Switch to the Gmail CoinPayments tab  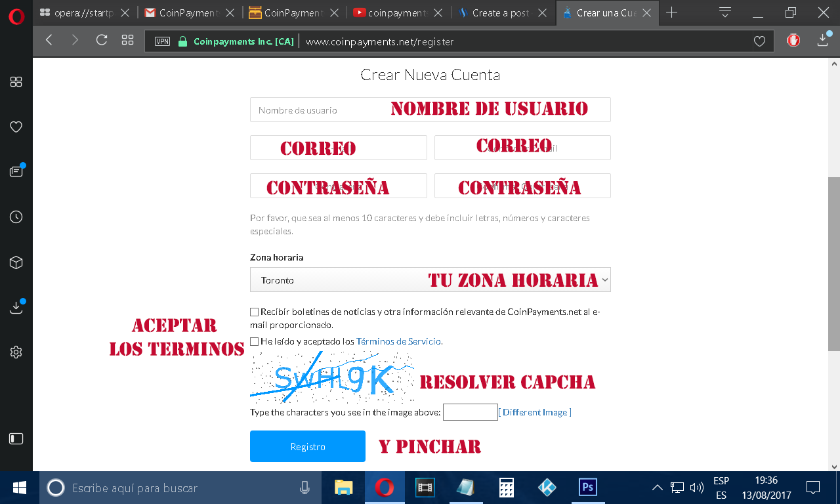point(190,12)
